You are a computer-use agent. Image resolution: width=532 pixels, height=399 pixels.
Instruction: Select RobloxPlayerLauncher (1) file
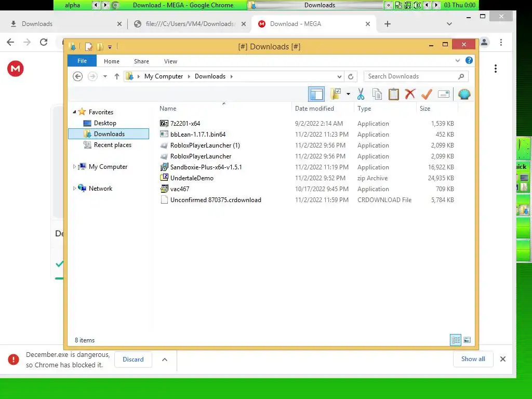205,145
